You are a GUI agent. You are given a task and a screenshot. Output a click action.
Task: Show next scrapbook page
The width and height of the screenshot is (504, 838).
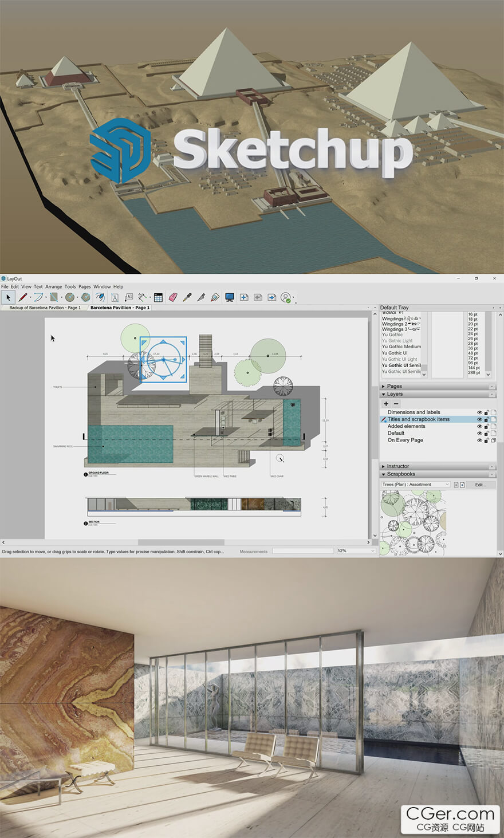[463, 485]
